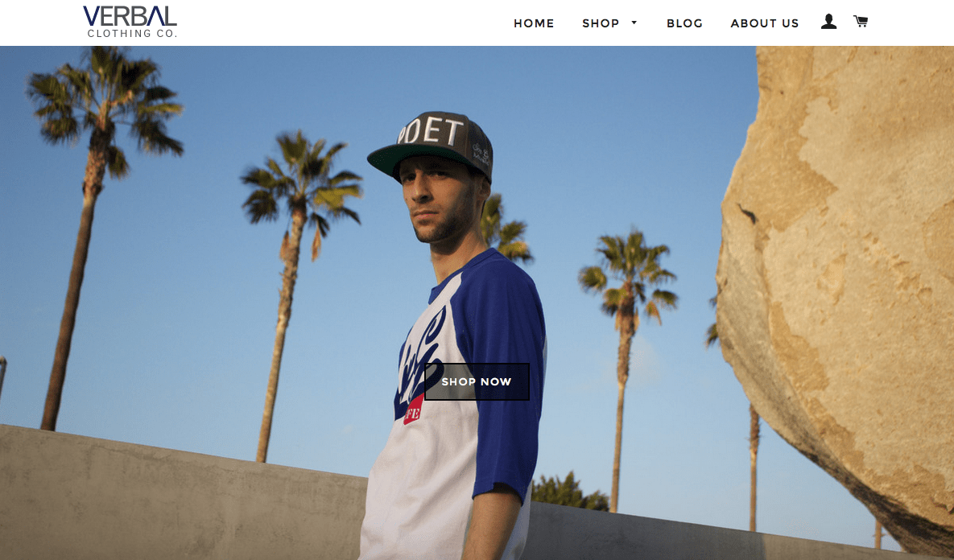Image resolution: width=954 pixels, height=560 pixels.
Task: Click the POET cap in hero image
Action: [x=433, y=143]
